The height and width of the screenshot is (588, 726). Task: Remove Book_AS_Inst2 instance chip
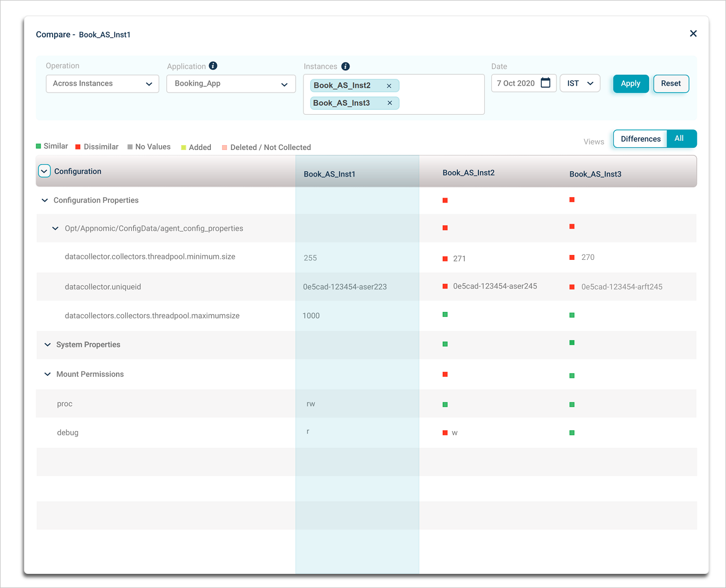click(x=389, y=86)
